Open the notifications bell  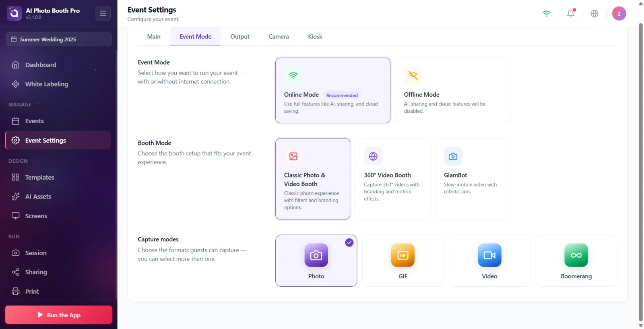click(x=571, y=13)
